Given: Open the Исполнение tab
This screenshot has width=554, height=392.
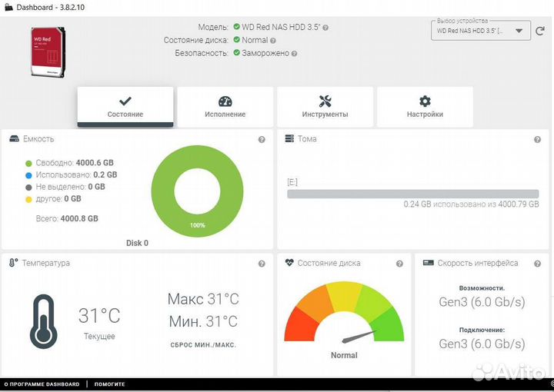Looking at the screenshot, I should [225, 107].
